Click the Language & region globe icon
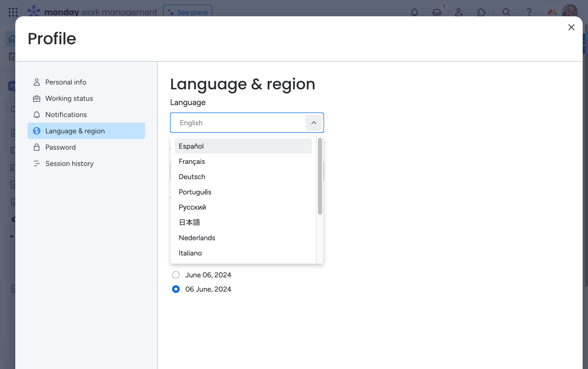The width and height of the screenshot is (588, 369). (37, 131)
